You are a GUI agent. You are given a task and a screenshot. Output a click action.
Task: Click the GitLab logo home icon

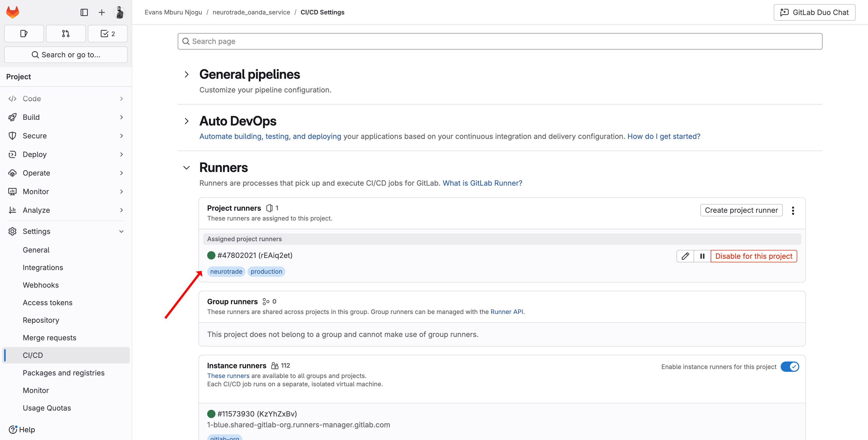(x=13, y=12)
